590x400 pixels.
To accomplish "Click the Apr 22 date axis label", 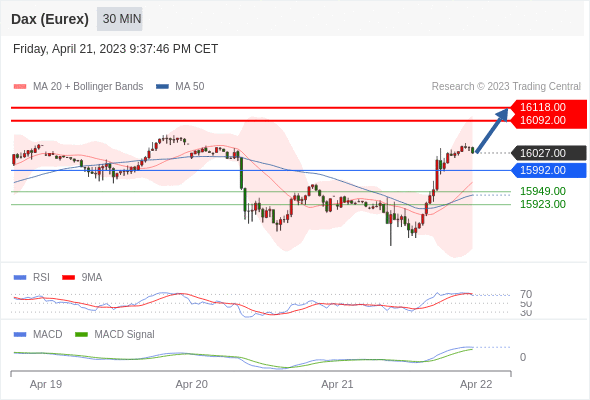I will click(476, 384).
